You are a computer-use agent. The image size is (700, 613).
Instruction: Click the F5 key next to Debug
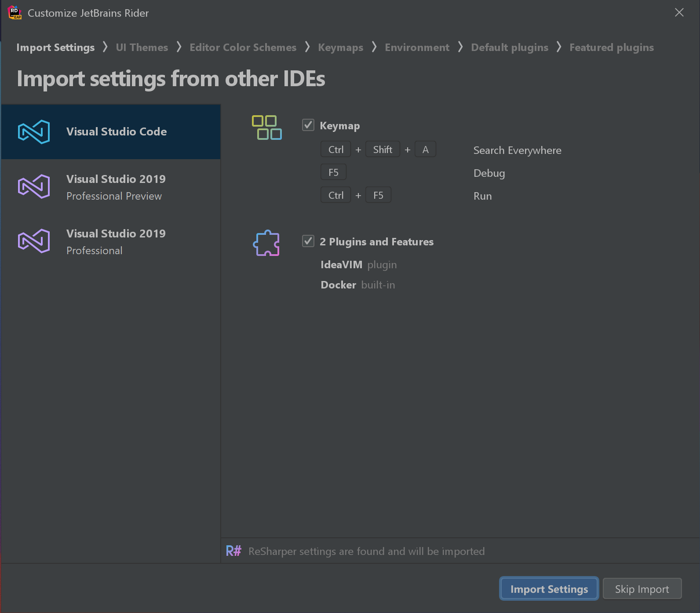pos(334,172)
